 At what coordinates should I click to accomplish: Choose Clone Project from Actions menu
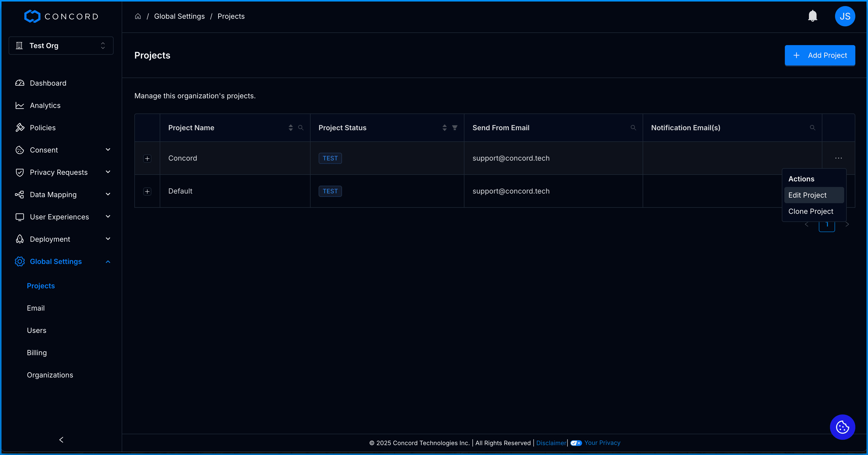point(811,211)
